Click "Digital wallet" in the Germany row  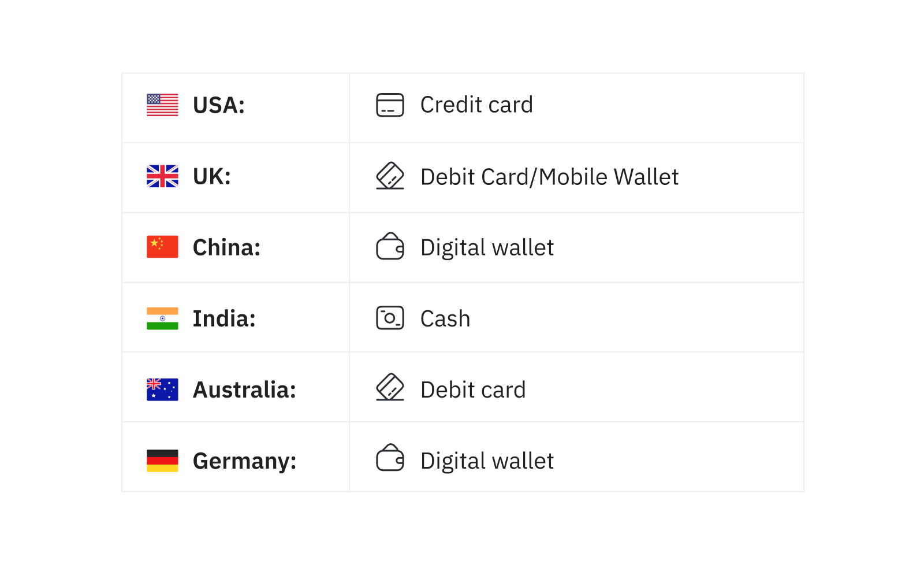(x=487, y=461)
